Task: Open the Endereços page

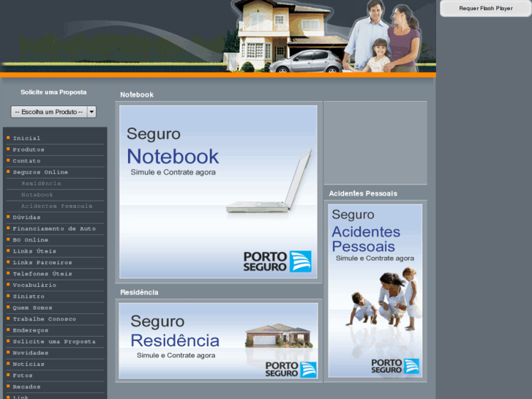Action: [x=31, y=330]
